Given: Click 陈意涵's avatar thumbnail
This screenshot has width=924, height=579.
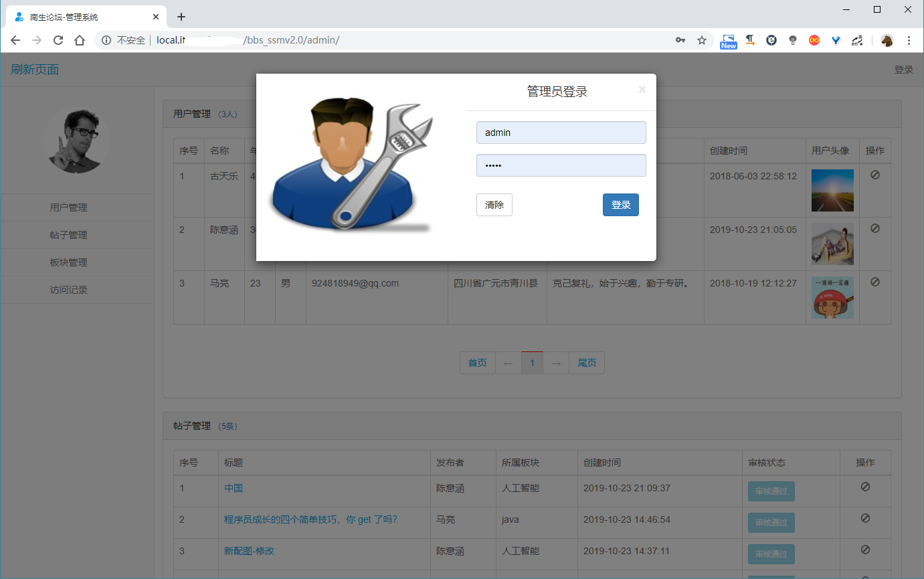Looking at the screenshot, I should [832, 244].
